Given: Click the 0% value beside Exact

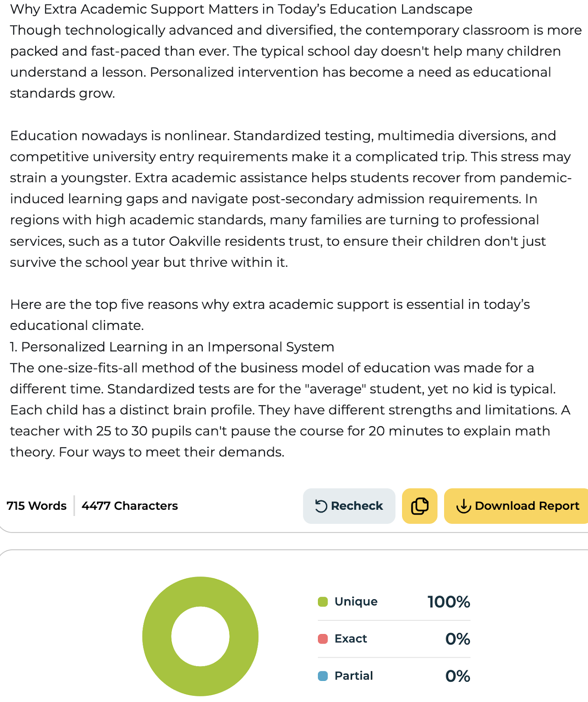Looking at the screenshot, I should pos(457,639).
